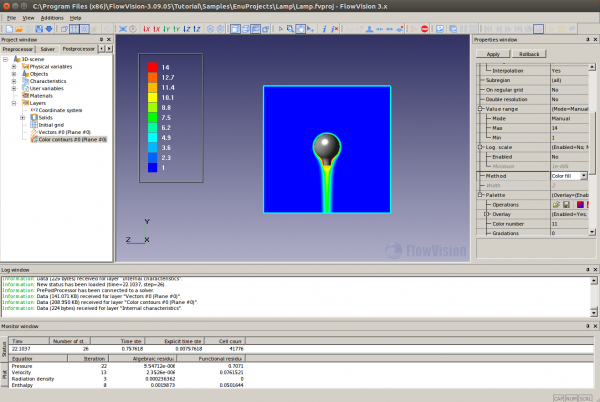
Task: Expand the Physical variables tree node
Action: [14, 67]
